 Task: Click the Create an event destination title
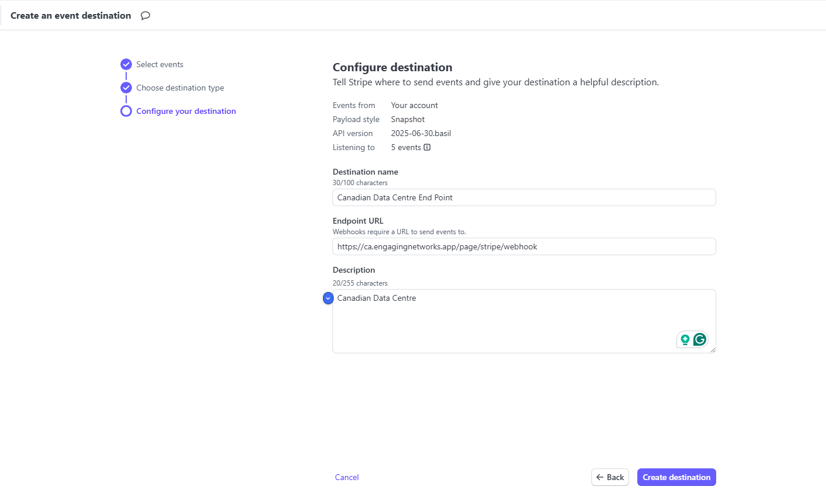click(71, 16)
